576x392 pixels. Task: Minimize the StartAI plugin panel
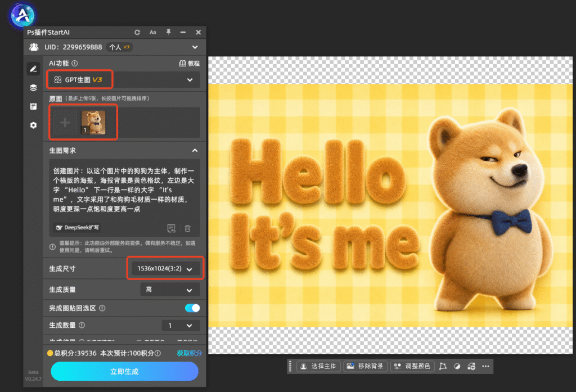pyautogui.click(x=183, y=32)
